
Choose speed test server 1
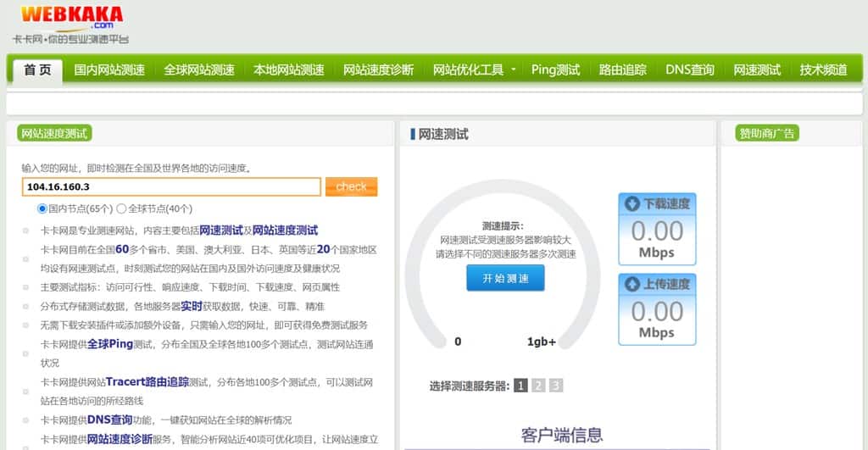click(x=521, y=386)
